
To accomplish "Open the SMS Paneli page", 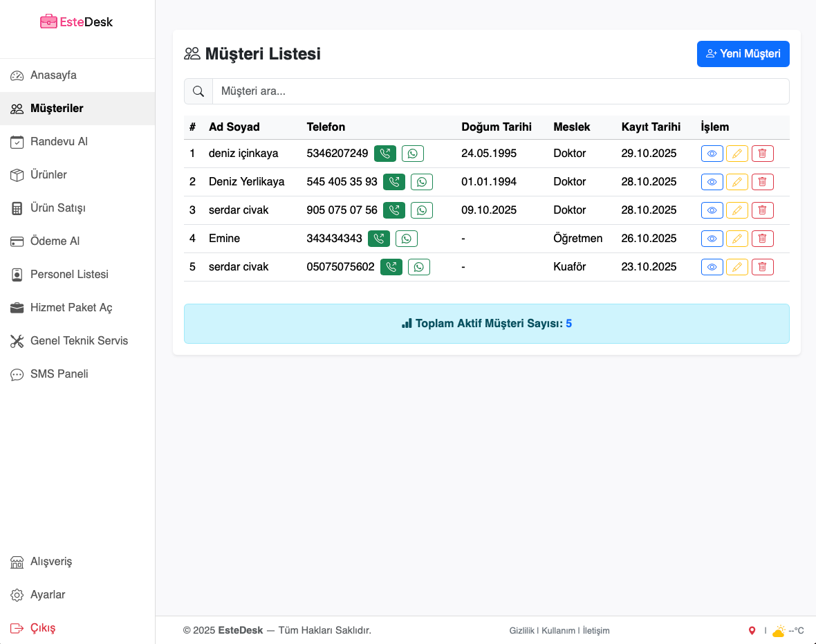I will 59,374.
